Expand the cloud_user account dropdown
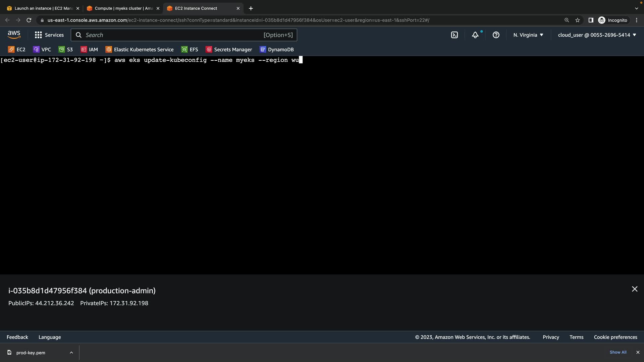Image resolution: width=644 pixels, height=362 pixels. (x=597, y=35)
